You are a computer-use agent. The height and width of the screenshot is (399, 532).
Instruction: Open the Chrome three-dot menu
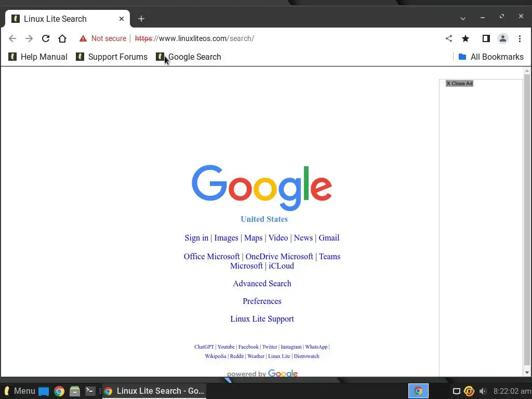(520, 38)
